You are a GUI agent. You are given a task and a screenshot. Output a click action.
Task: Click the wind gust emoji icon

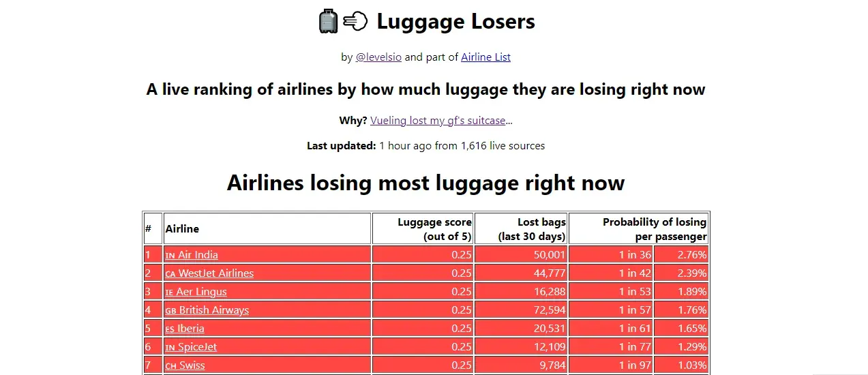point(355,22)
